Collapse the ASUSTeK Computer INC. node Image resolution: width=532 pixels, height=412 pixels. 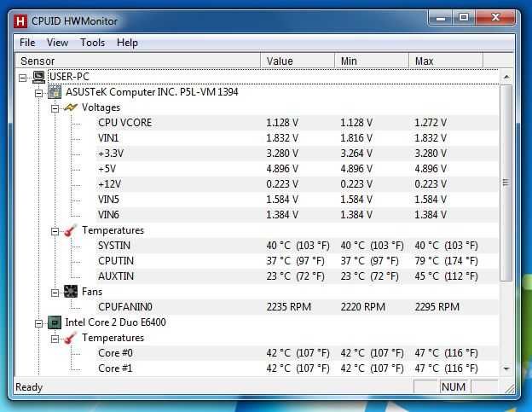click(39, 93)
